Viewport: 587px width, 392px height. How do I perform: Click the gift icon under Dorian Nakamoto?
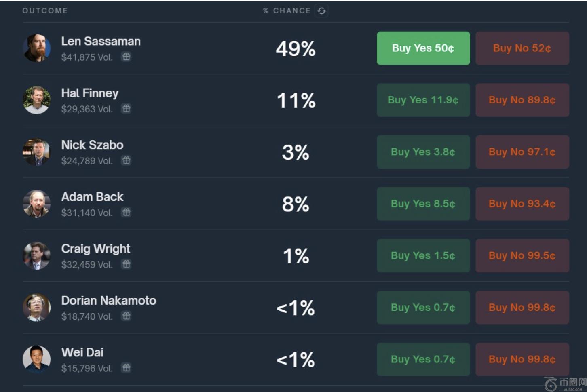click(127, 316)
